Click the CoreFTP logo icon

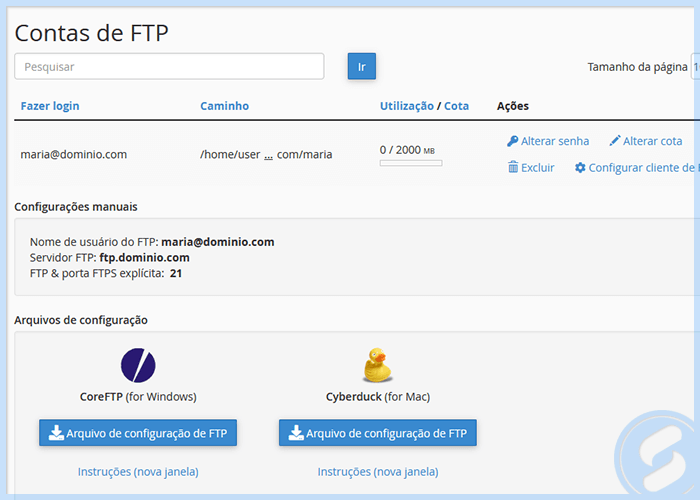pos(138,365)
